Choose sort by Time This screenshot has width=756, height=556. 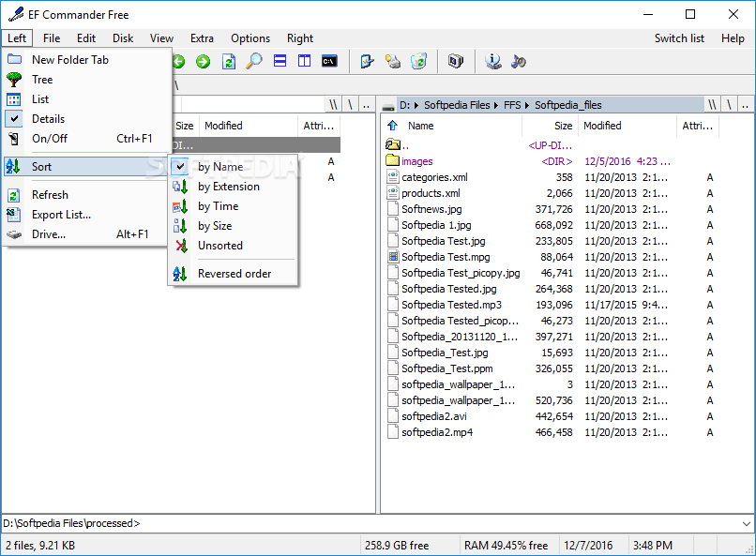[233, 206]
